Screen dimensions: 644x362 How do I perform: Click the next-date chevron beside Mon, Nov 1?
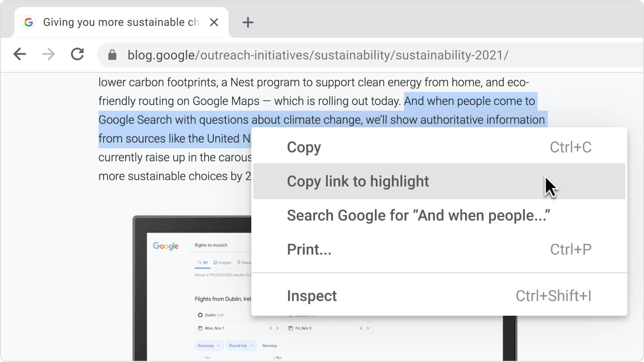coord(277,328)
